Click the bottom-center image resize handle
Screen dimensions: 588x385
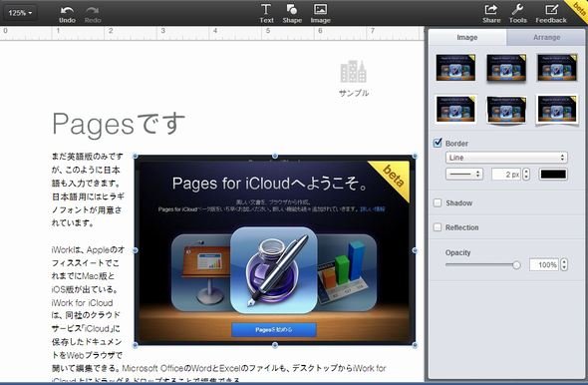point(275,345)
